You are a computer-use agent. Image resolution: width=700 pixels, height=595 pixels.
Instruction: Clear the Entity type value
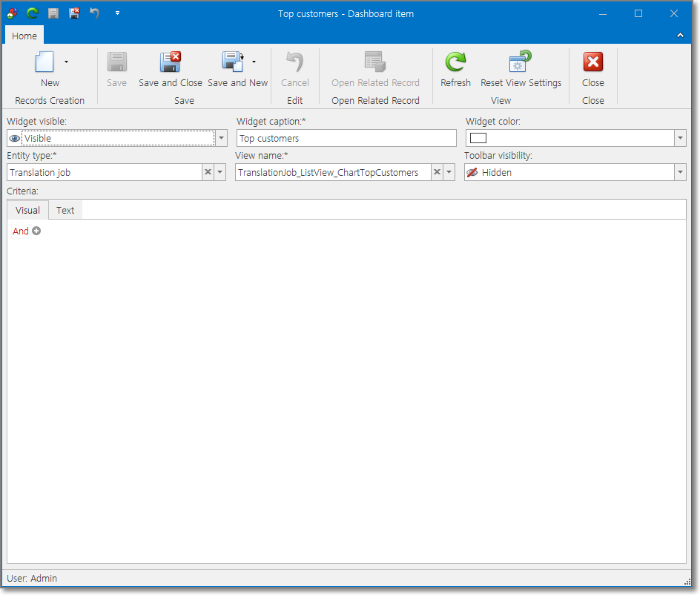click(208, 172)
